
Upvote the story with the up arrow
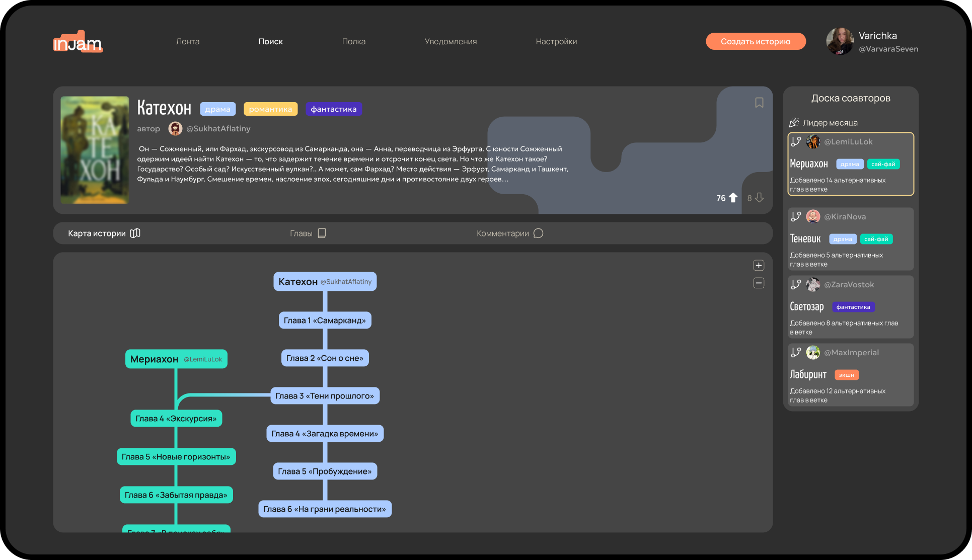(733, 198)
